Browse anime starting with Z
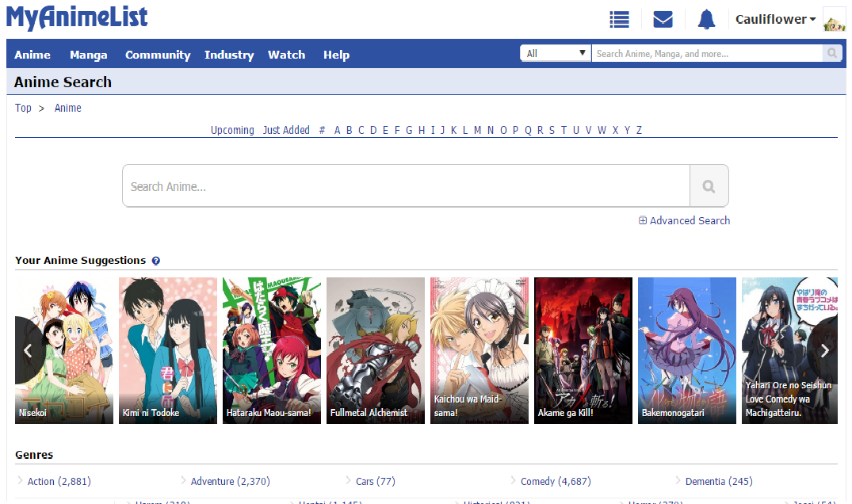The image size is (852, 504). point(639,130)
